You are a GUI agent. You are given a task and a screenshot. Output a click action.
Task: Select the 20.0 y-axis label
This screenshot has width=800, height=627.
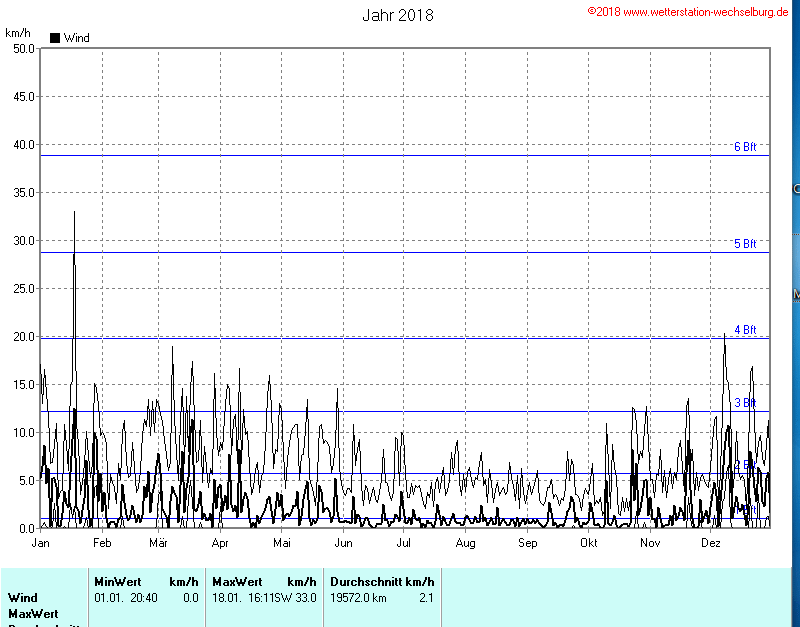point(24,337)
